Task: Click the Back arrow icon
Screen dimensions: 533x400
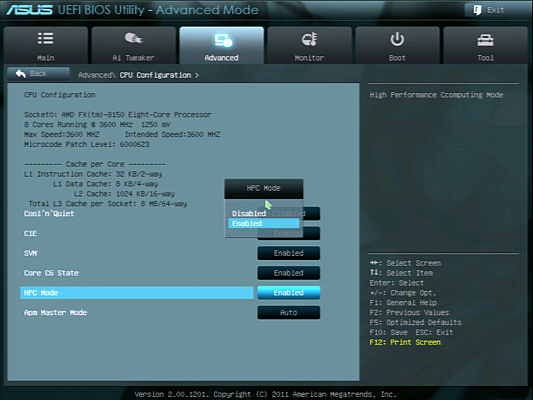Action: click(20, 73)
